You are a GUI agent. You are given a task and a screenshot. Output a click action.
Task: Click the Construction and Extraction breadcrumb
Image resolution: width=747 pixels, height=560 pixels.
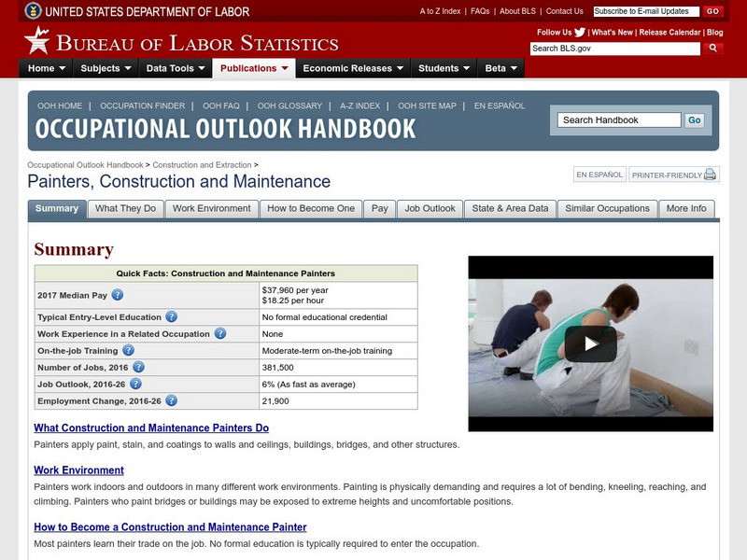coord(202,165)
